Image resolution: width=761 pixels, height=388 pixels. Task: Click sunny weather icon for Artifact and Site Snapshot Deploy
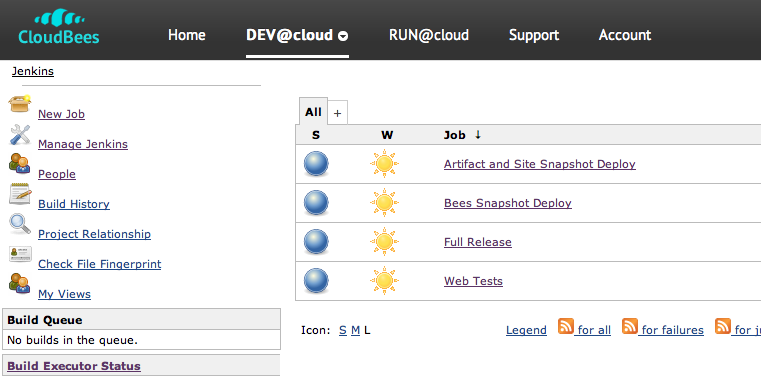[x=384, y=164]
